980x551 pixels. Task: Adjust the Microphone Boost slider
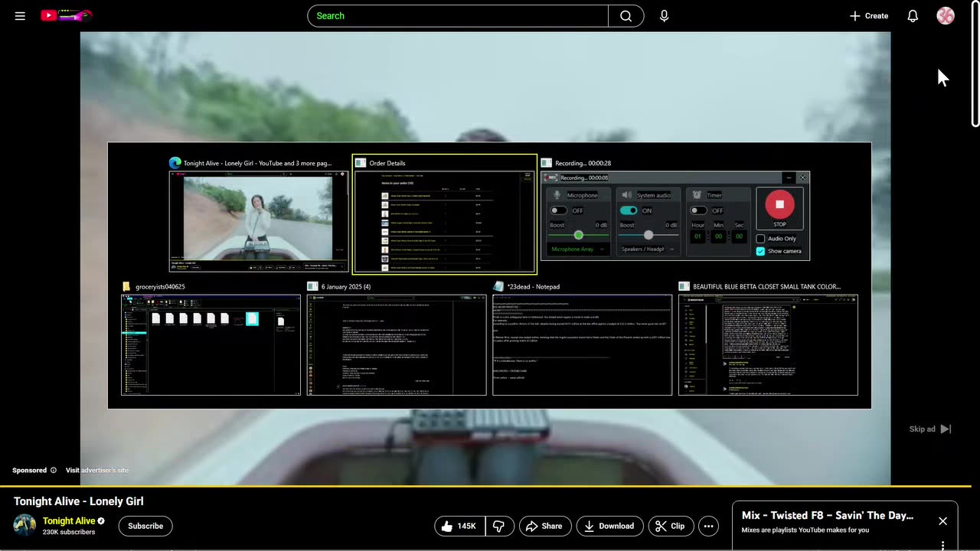point(579,235)
